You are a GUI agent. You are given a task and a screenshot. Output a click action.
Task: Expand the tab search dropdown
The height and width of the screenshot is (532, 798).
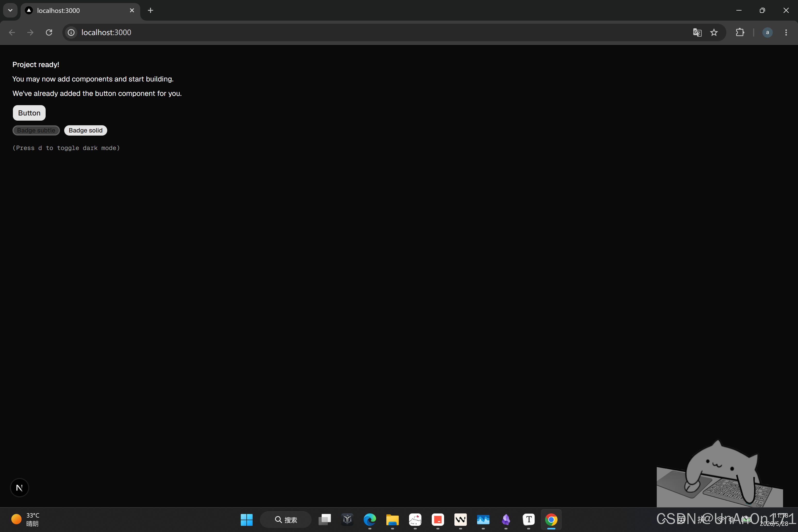click(10, 10)
